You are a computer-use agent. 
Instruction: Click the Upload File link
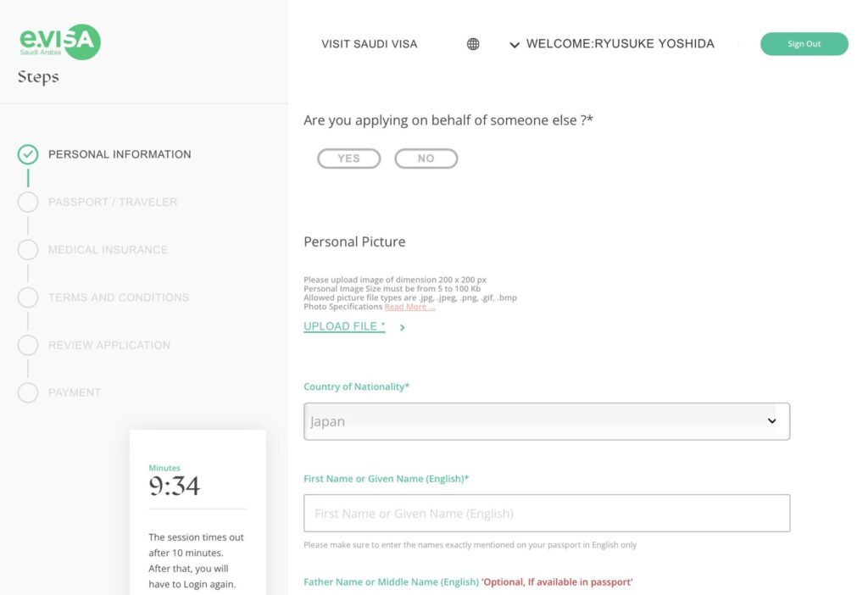344,326
